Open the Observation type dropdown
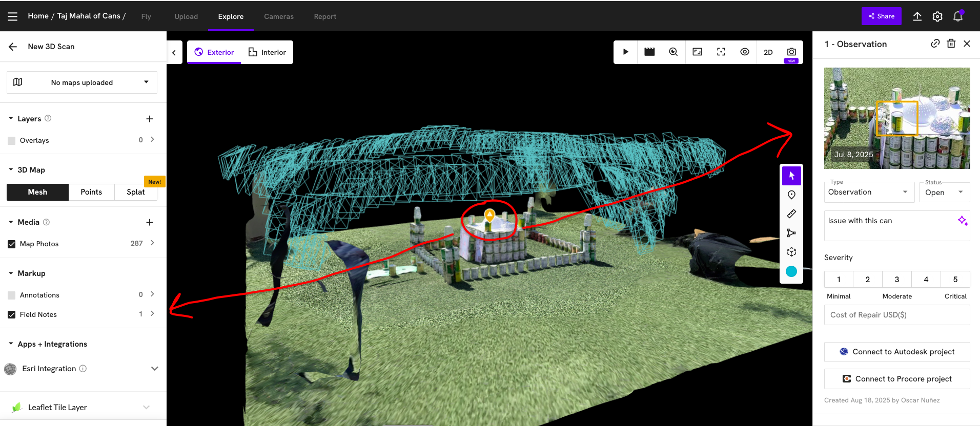This screenshot has width=980, height=426. coord(869,192)
